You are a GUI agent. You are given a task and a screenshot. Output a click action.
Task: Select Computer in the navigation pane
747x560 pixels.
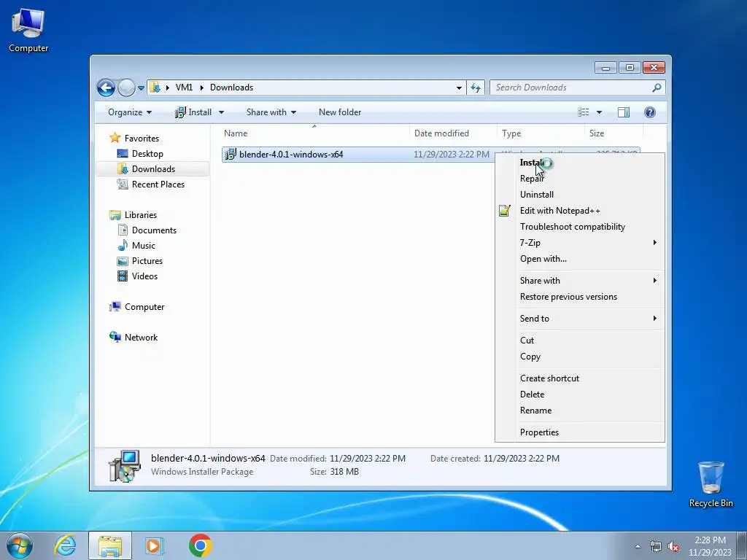[144, 307]
